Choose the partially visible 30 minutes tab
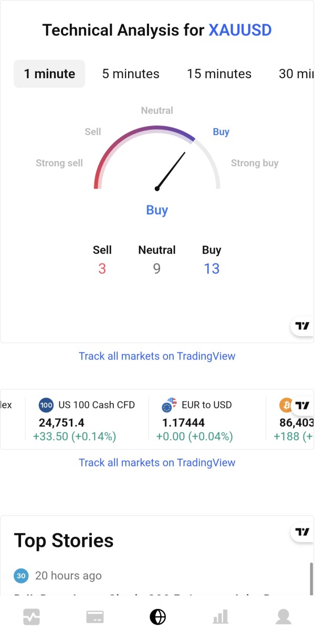 (296, 74)
